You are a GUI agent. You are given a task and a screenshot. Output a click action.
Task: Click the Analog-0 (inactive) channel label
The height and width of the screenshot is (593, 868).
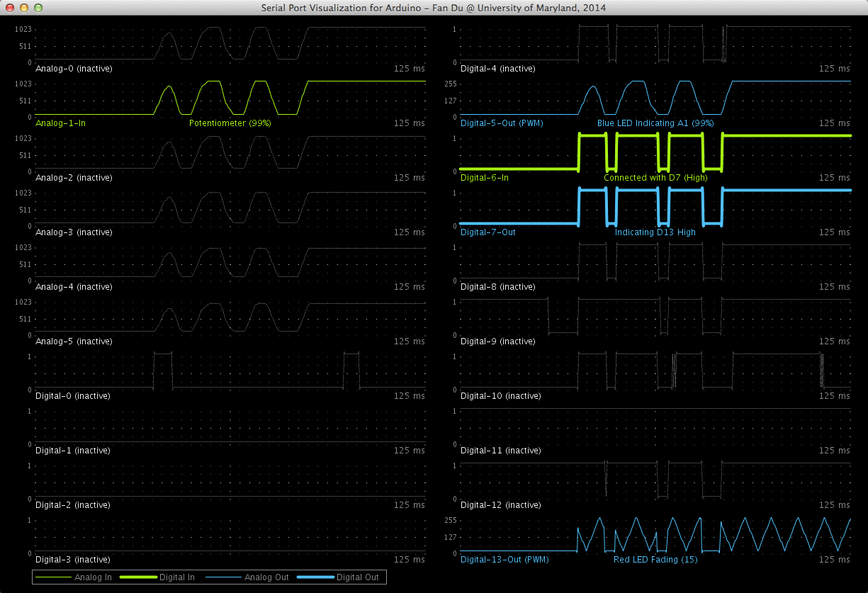pos(74,69)
